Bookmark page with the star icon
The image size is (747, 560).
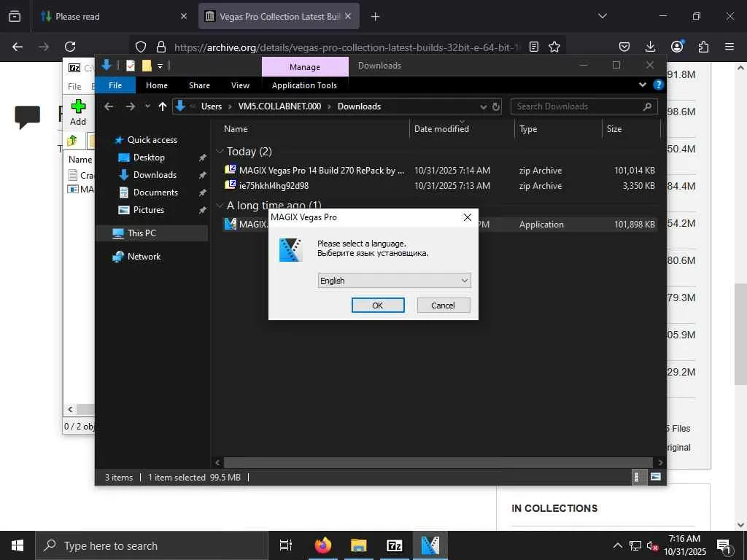[554, 47]
